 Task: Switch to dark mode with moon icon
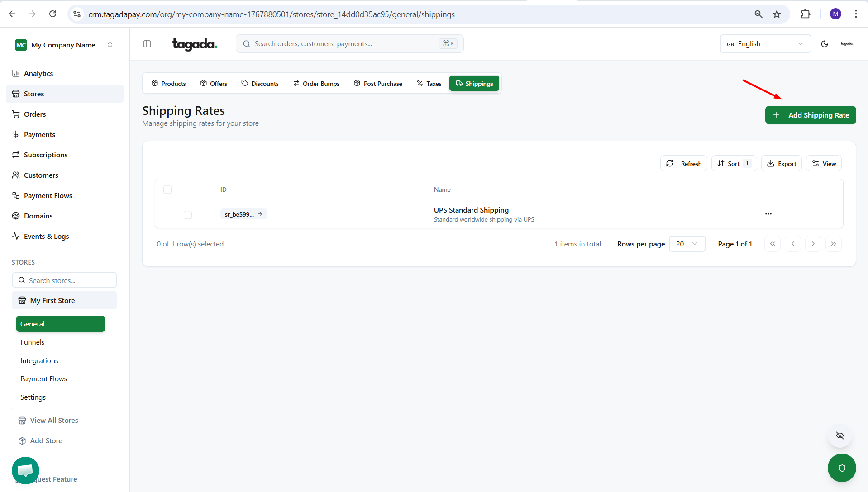pyautogui.click(x=824, y=44)
